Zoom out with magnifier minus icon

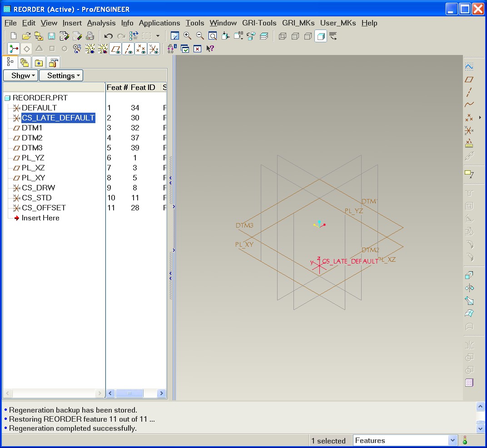(x=200, y=36)
